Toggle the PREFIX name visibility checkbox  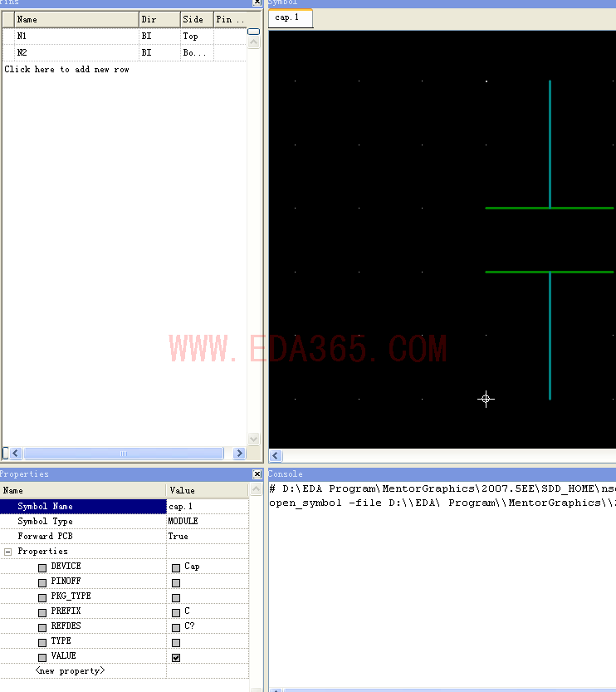click(42, 612)
